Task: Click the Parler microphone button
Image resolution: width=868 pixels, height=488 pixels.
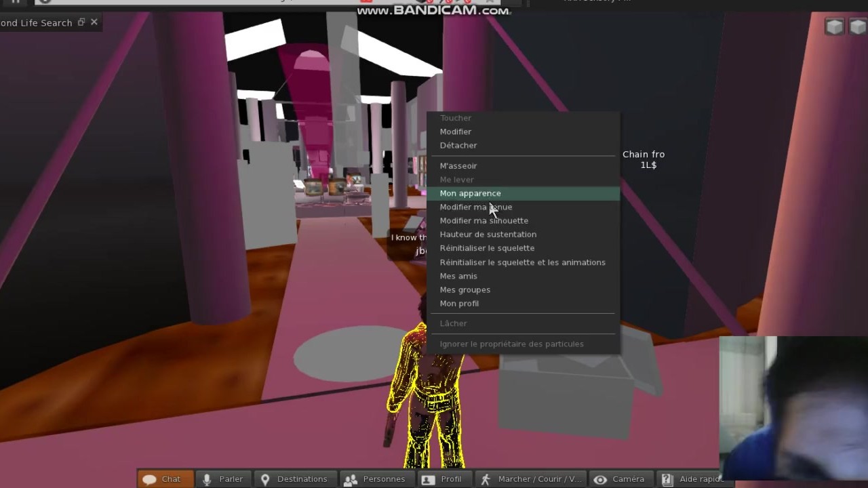Action: click(x=223, y=479)
